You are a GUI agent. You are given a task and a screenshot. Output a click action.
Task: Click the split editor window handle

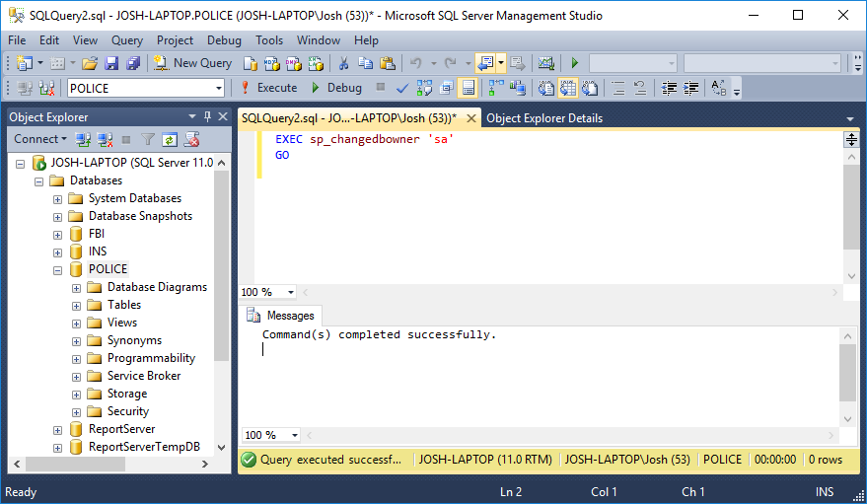[851, 139]
